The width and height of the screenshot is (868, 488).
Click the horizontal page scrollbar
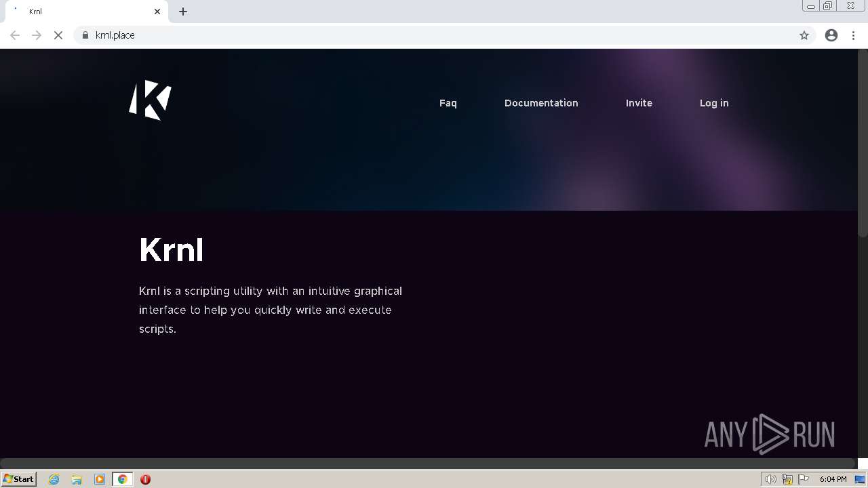click(x=427, y=464)
